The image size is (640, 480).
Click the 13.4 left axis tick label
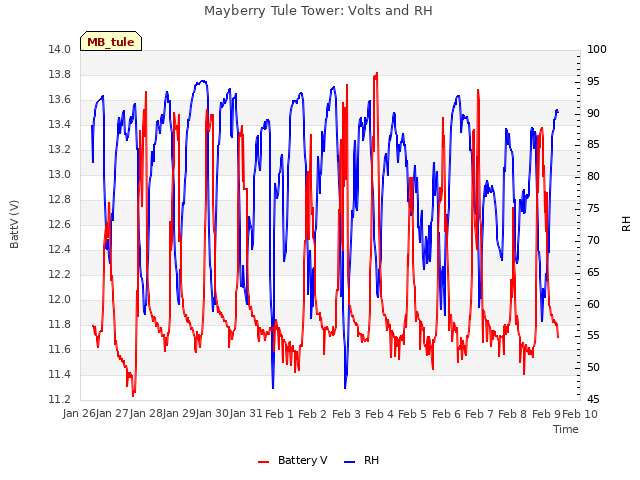60,124
